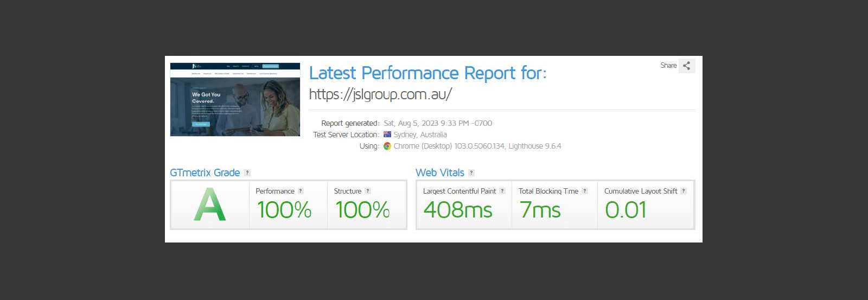Open help icon next to Web Vitals
Image resolution: width=868 pixels, height=300 pixels.
click(x=471, y=173)
